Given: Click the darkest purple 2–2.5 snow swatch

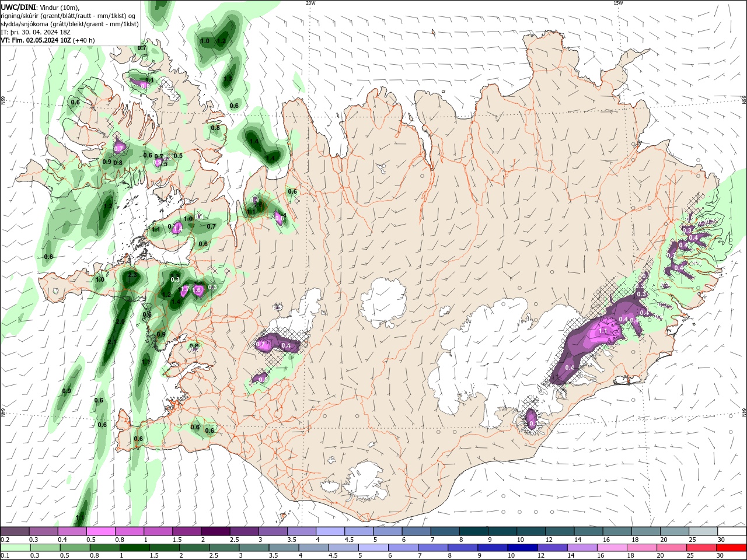Looking at the screenshot, I should [x=215, y=531].
